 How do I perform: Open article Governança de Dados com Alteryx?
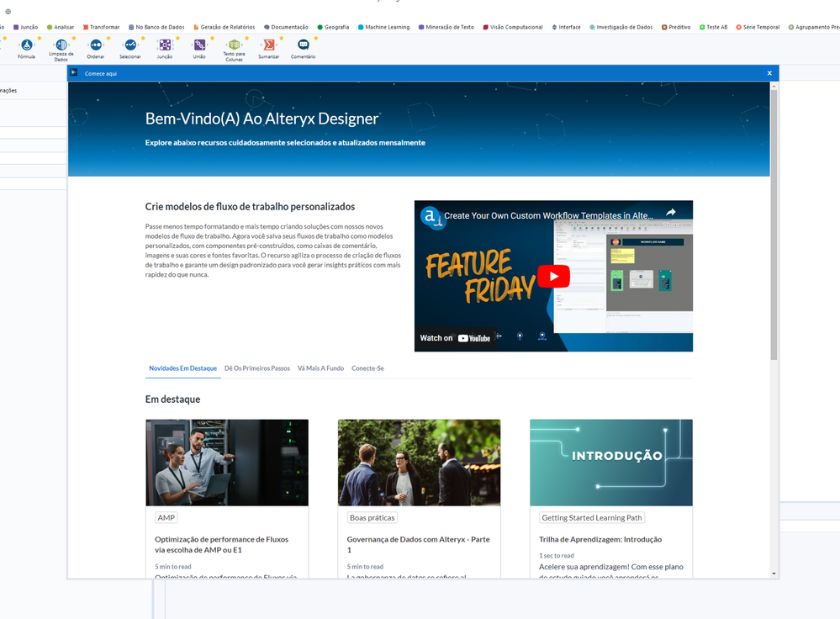tap(419, 544)
